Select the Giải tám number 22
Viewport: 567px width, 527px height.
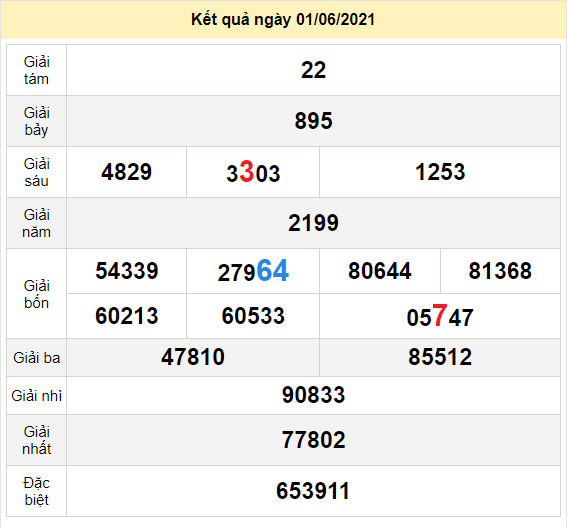pos(314,70)
